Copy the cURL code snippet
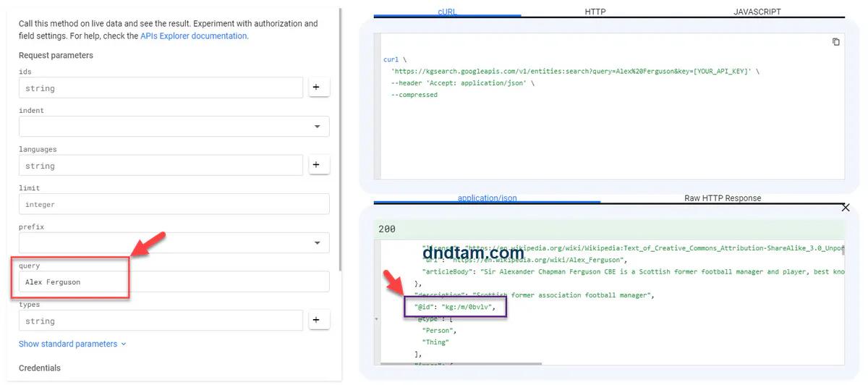Viewport: 868px width, 385px height. point(835,42)
